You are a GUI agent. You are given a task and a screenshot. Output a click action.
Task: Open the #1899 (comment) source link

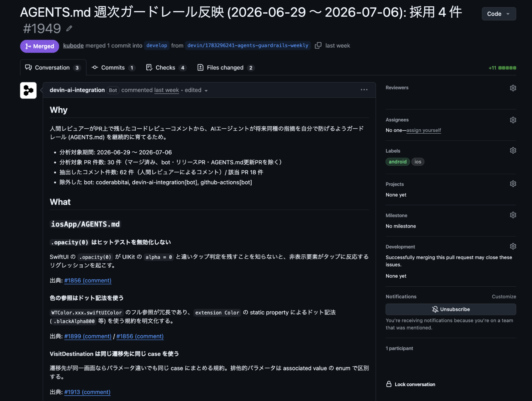pyautogui.click(x=88, y=336)
